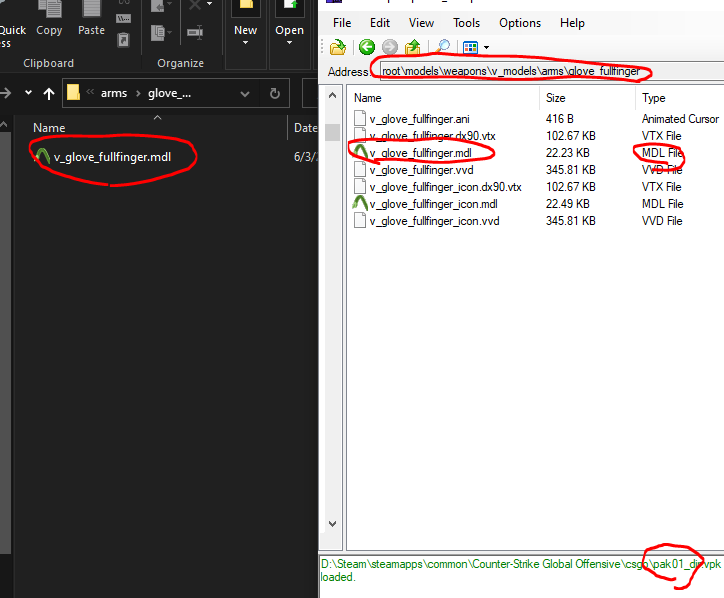Click the GCFScape tree scrollbar up arrow

pos(332,96)
